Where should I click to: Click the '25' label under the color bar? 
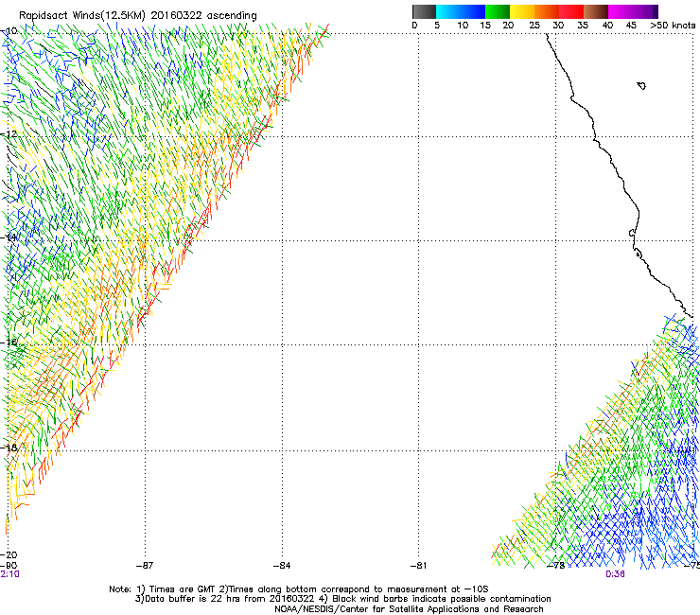point(534,26)
